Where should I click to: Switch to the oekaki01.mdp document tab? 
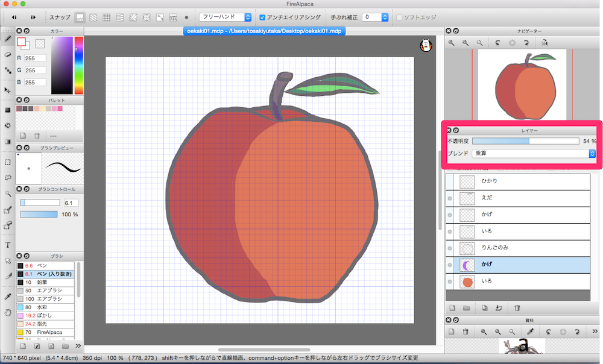coord(264,31)
